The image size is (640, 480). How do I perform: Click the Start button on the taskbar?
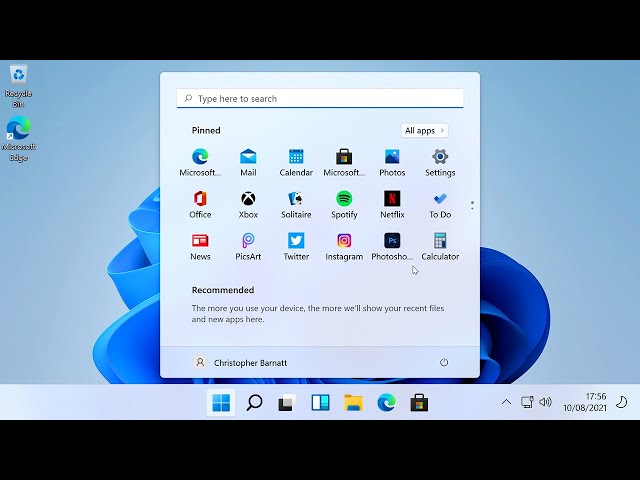(x=221, y=403)
